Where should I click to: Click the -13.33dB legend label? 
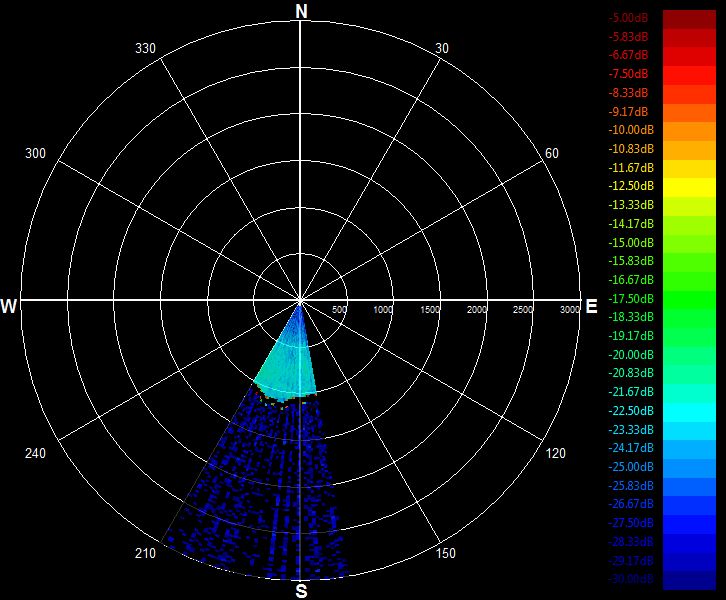coord(631,205)
